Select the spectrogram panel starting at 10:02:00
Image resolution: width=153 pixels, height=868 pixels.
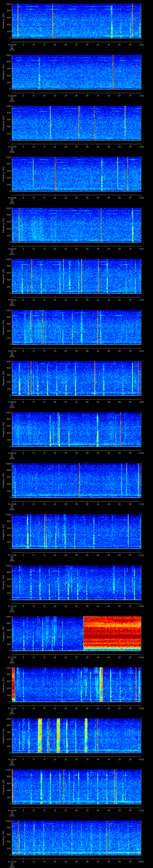click(x=76, y=72)
